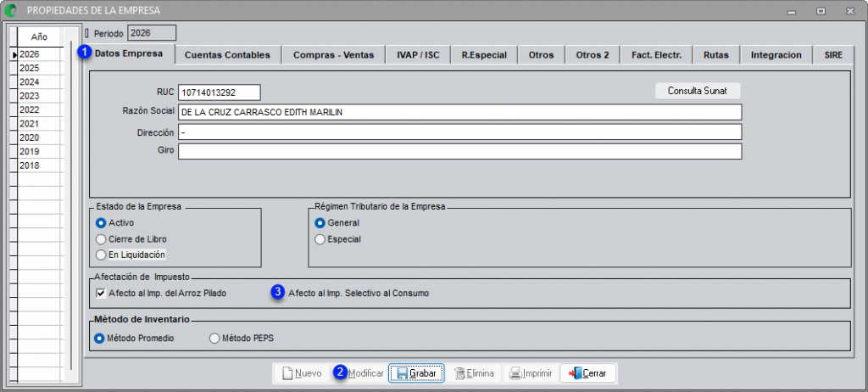
Task: Open the Rutas tab
Action: (716, 55)
